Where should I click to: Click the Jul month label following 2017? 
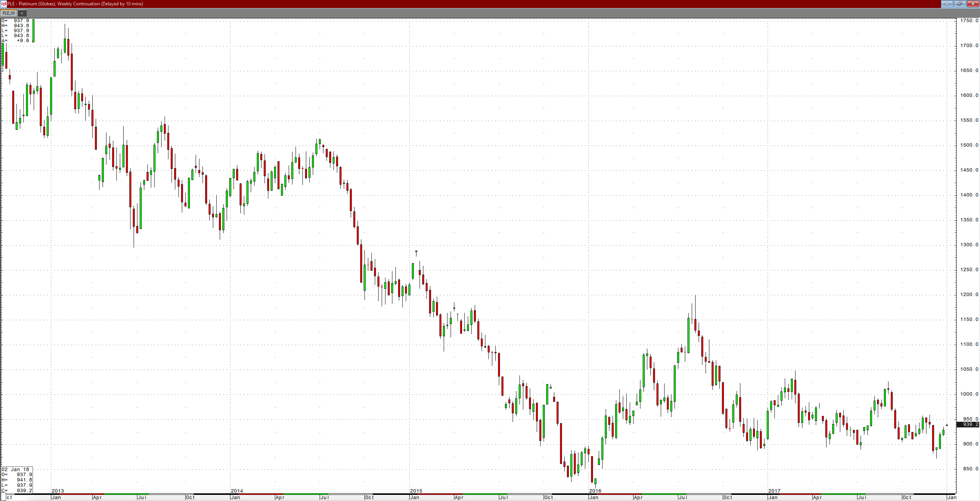tap(862, 497)
